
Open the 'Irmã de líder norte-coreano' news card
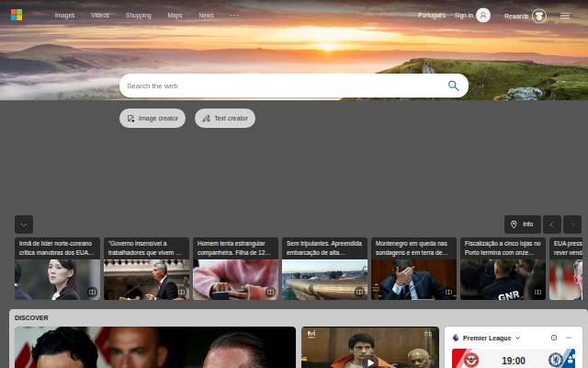[x=57, y=269]
